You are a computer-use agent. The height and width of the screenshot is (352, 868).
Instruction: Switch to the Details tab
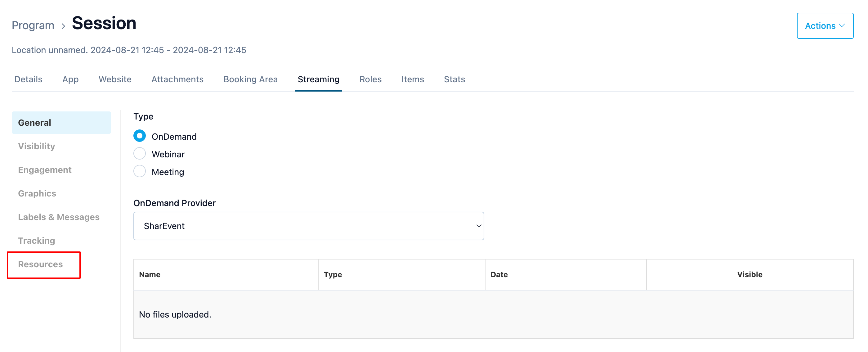[x=28, y=79]
